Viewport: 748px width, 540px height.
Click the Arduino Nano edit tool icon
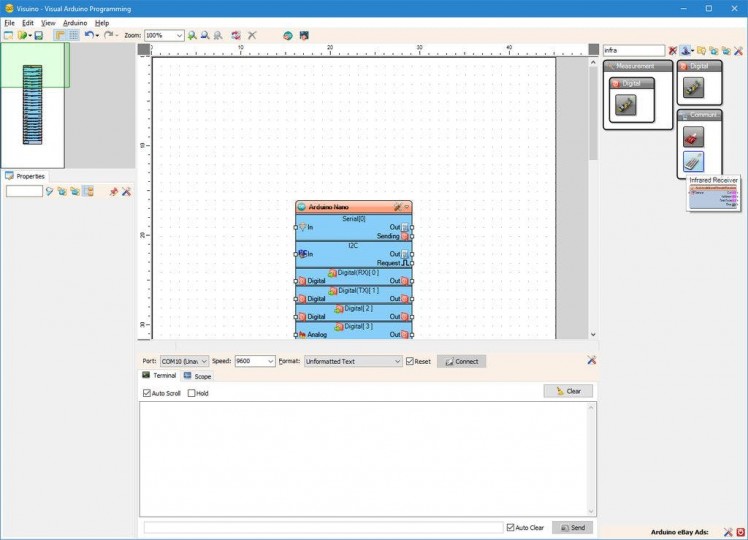pyautogui.click(x=397, y=207)
